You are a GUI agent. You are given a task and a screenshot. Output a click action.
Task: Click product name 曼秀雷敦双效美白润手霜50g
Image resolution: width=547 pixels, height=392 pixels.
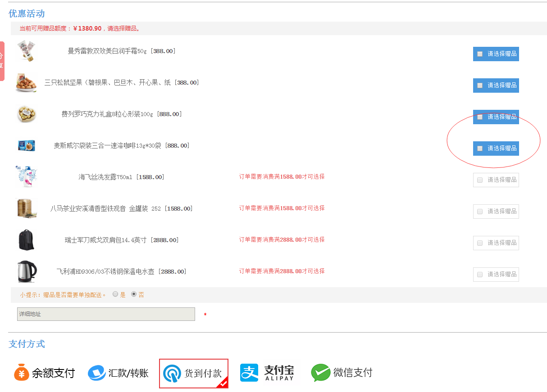[107, 51]
